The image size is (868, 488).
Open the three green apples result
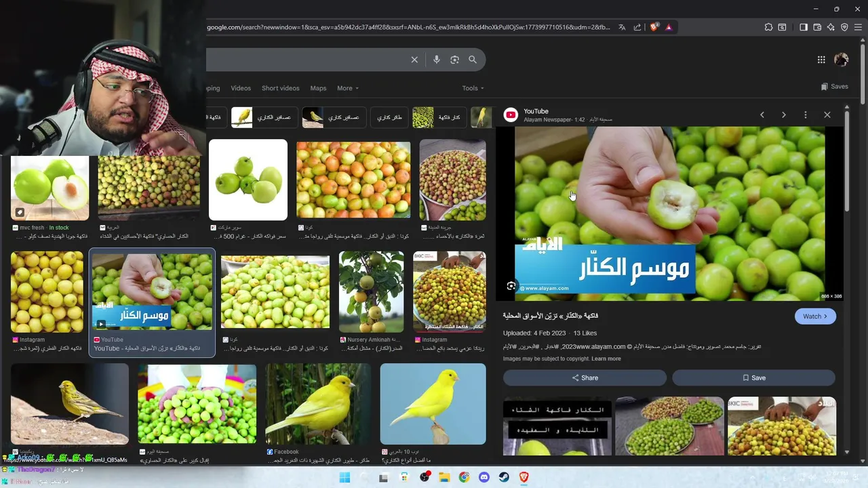click(248, 180)
